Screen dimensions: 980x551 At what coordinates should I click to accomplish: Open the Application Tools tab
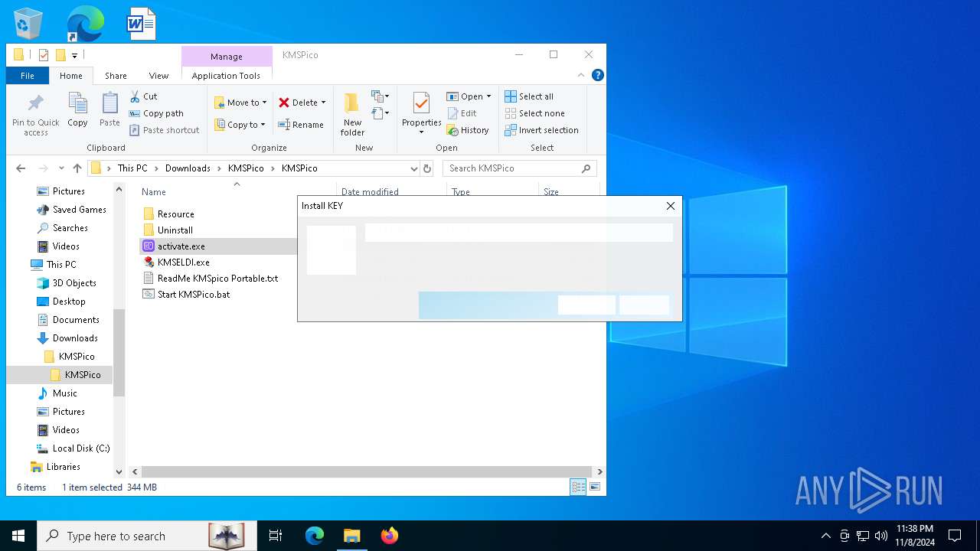click(x=226, y=76)
